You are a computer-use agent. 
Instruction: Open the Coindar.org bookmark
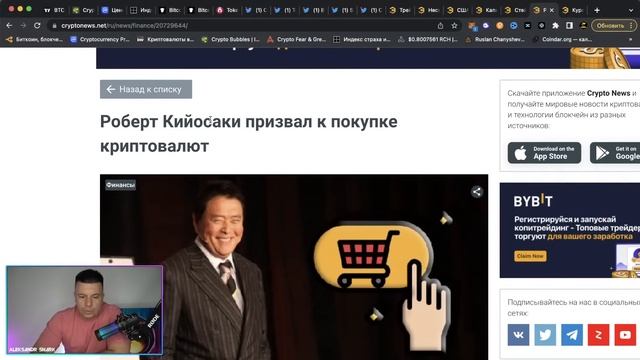pos(562,39)
